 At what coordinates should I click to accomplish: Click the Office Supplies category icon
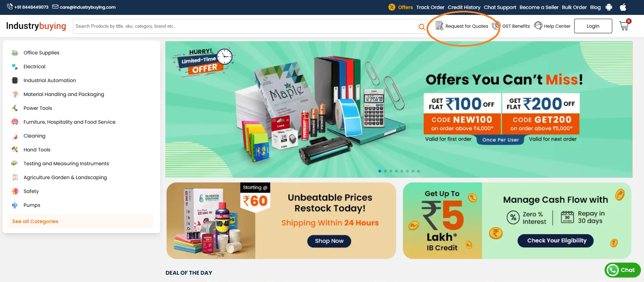[15, 53]
